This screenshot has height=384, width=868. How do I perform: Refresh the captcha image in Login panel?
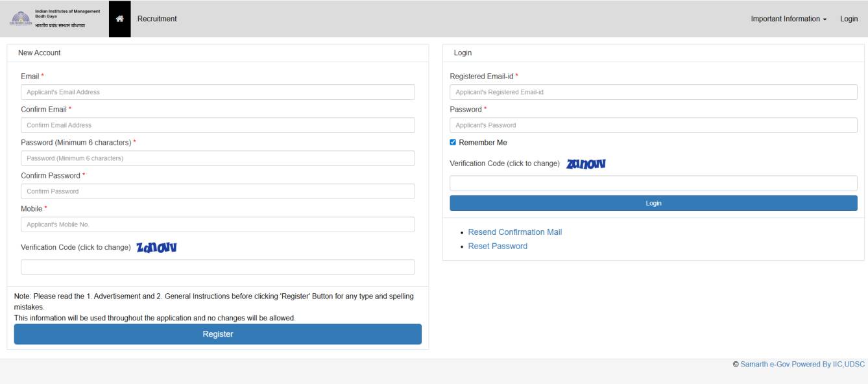(586, 163)
